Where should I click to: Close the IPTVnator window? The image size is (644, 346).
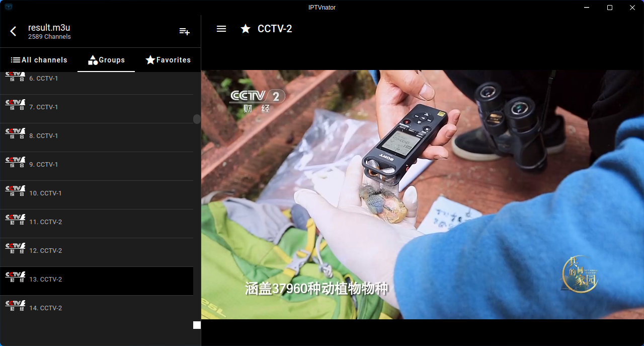632,7
